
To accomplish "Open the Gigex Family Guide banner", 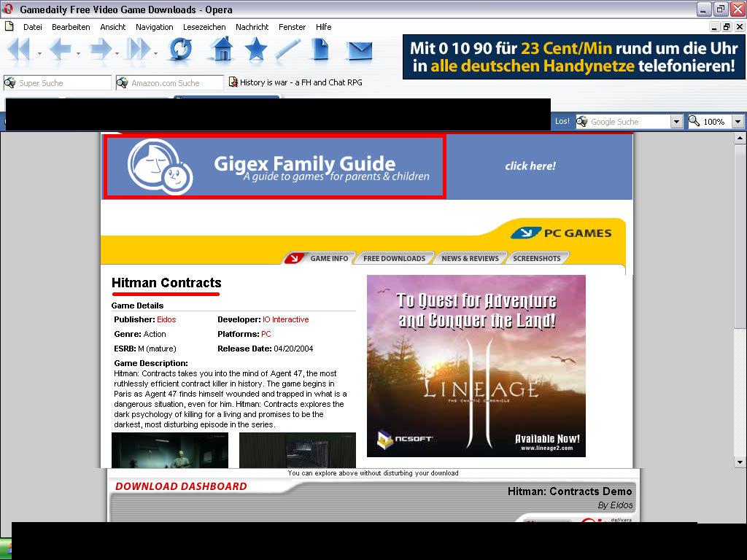I will pos(275,166).
